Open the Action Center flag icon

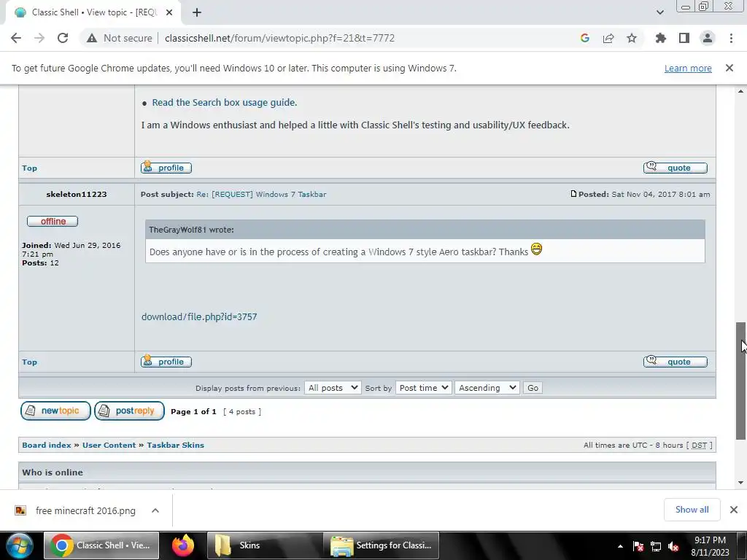[x=638, y=546]
